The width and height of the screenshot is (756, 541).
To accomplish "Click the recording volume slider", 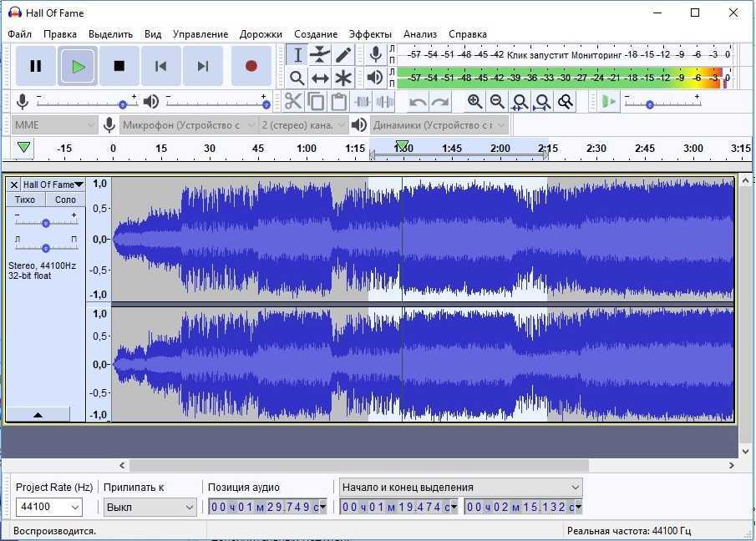I will click(87, 103).
